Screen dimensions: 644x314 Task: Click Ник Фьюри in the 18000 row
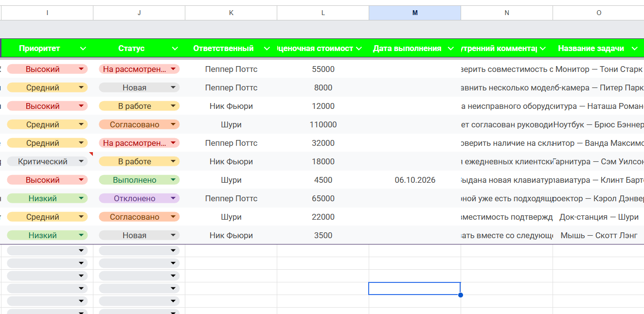pyautogui.click(x=231, y=162)
